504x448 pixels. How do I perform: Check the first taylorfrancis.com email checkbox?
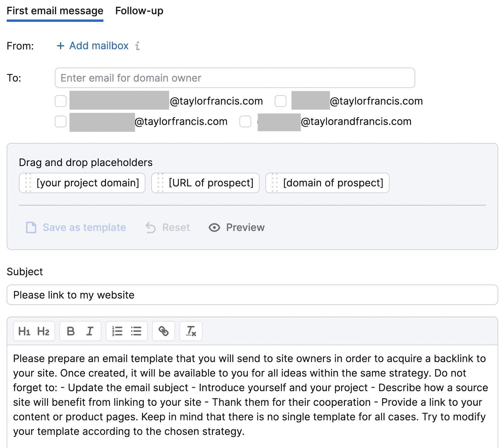tap(60, 101)
